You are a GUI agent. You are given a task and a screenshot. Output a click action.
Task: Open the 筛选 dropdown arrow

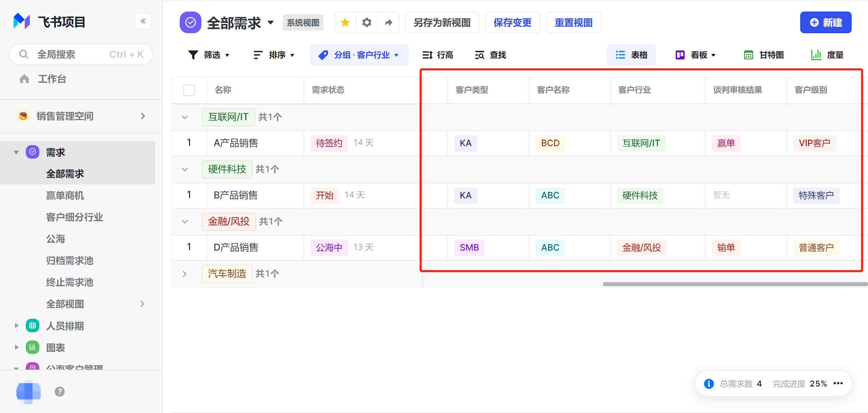(x=227, y=55)
